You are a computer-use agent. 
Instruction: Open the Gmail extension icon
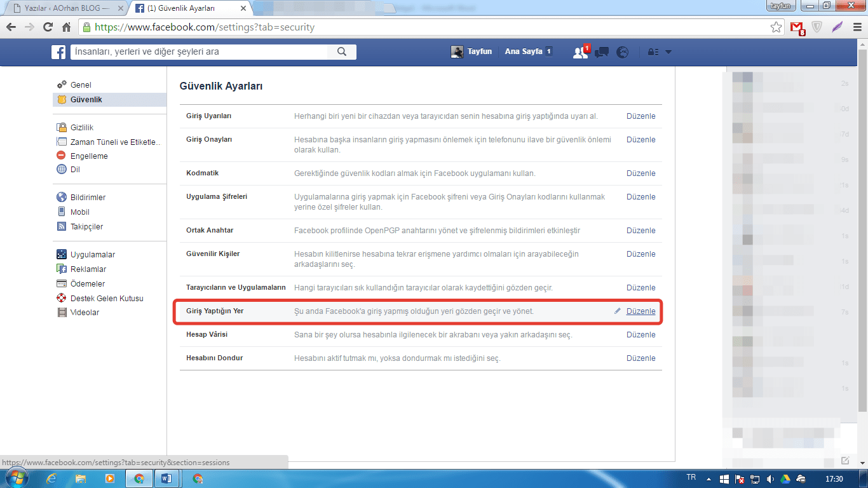pos(797,28)
